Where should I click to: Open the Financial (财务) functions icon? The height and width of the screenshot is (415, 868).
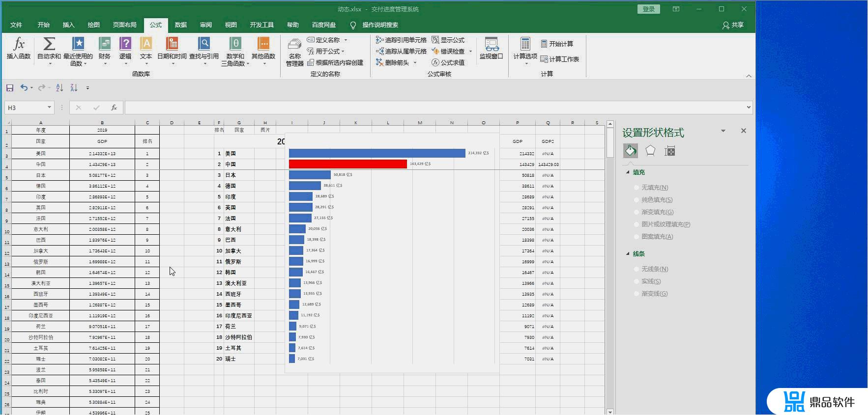pyautogui.click(x=105, y=44)
